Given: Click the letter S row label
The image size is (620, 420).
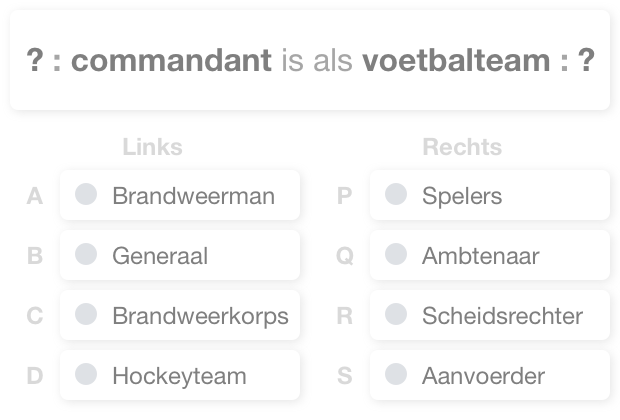Looking at the screenshot, I should click(345, 376).
